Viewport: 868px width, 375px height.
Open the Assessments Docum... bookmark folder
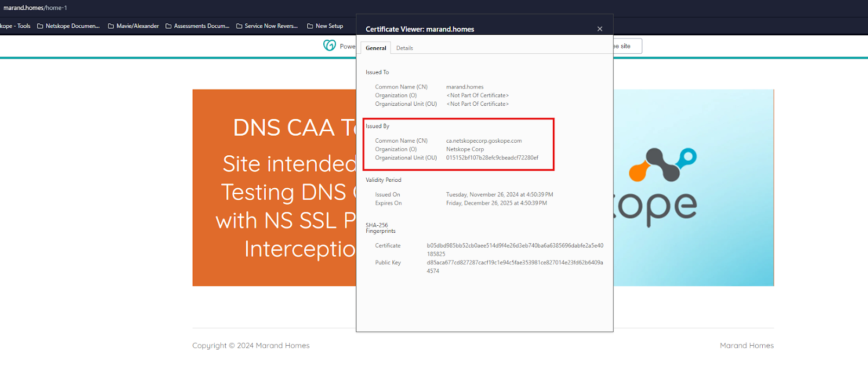click(x=197, y=26)
